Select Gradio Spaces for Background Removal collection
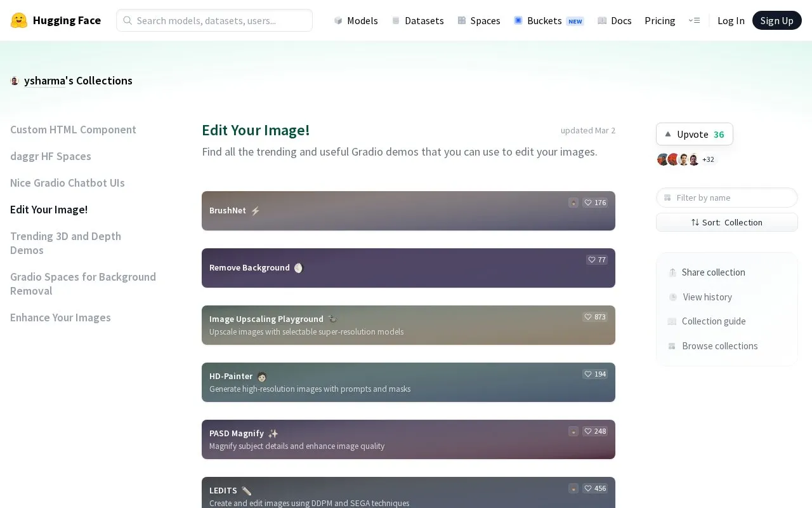The image size is (812, 508). point(83,284)
